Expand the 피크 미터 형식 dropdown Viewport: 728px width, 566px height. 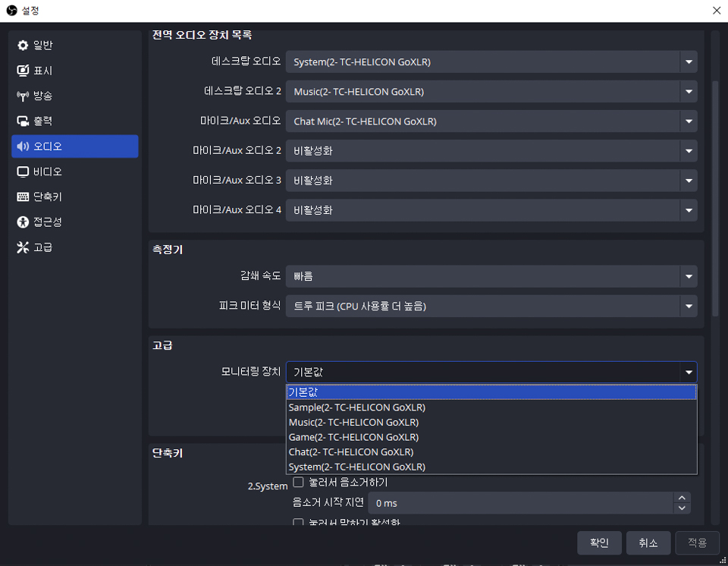(x=689, y=307)
